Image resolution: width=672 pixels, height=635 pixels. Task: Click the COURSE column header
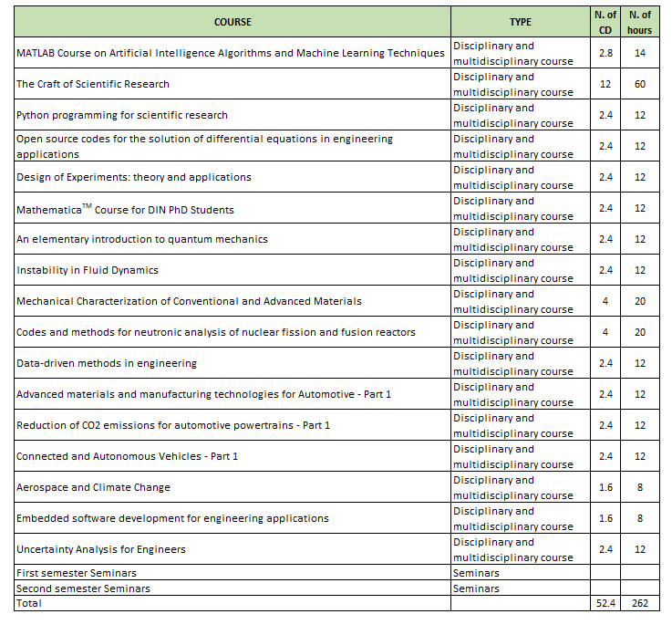(233, 22)
